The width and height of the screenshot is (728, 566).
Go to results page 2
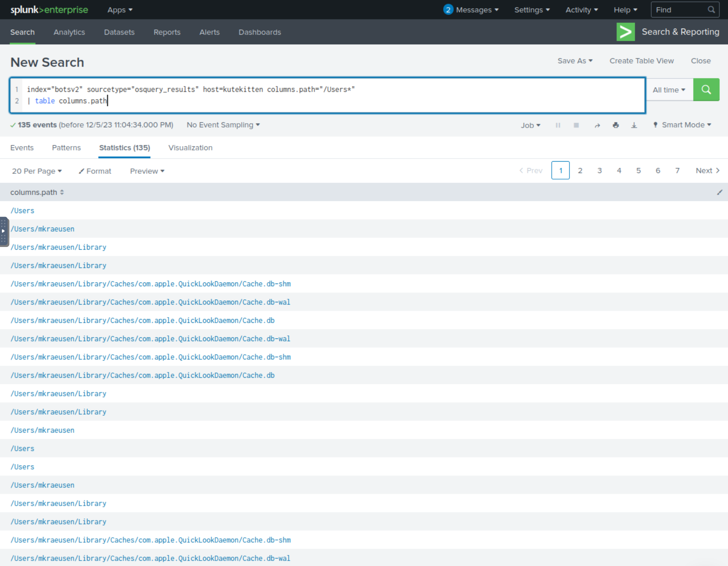click(x=580, y=170)
